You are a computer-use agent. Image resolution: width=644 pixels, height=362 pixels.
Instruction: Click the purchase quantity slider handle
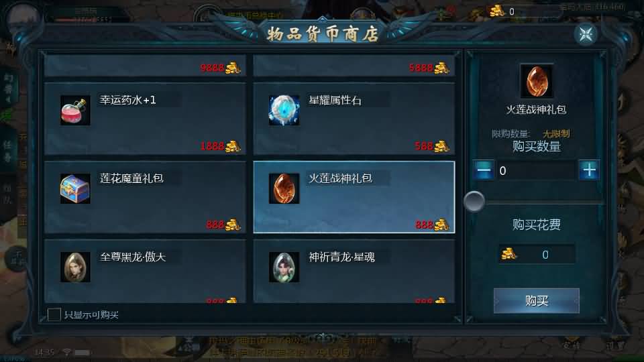pyautogui.click(x=474, y=202)
